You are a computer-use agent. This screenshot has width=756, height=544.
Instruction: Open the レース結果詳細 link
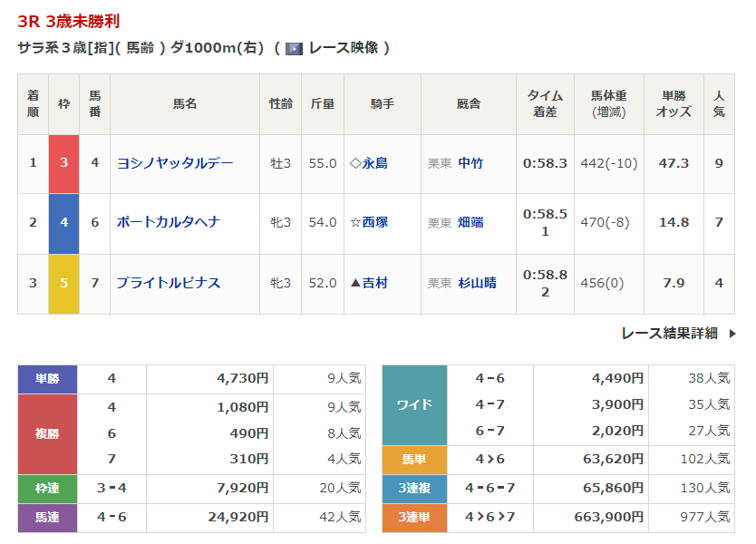[669, 334]
